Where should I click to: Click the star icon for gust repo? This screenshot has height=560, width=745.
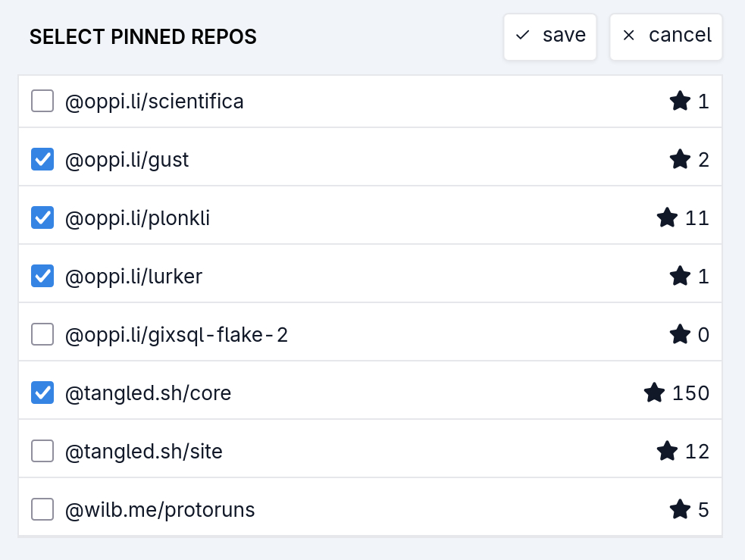[x=680, y=159]
